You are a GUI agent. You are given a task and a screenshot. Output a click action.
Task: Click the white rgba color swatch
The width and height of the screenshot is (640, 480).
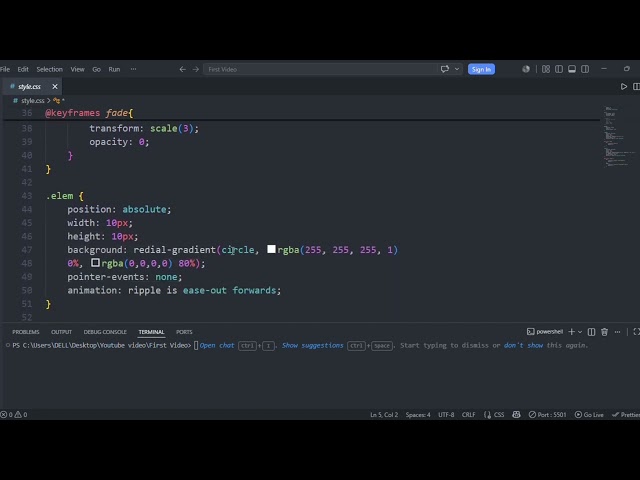271,249
